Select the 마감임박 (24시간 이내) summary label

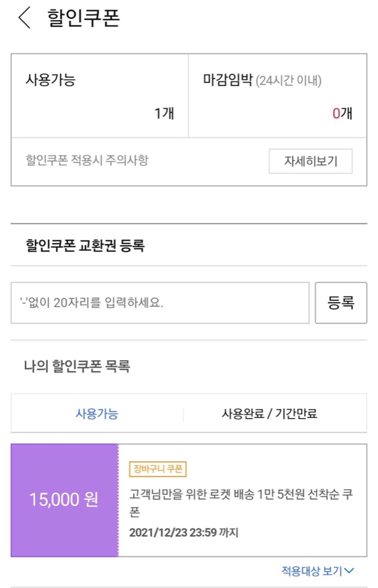262,80
